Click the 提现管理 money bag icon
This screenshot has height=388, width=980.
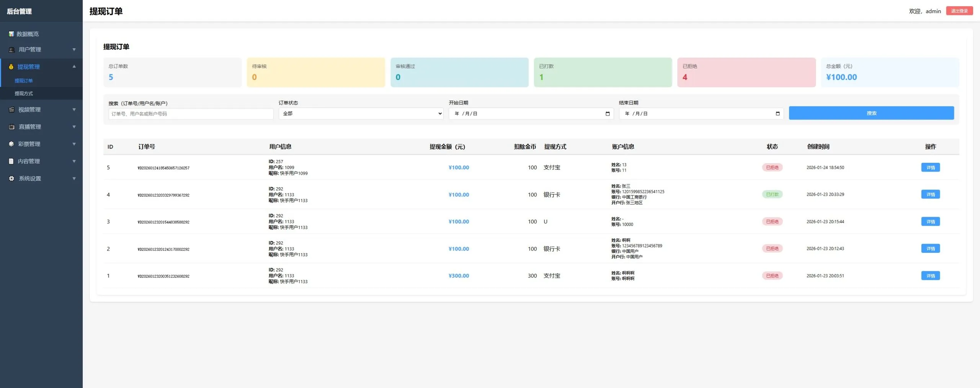[11, 67]
